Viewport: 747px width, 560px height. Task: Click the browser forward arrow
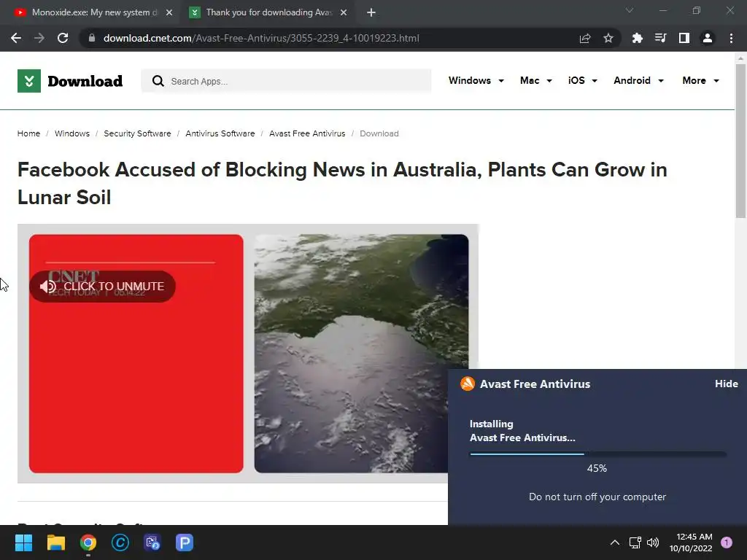pos(39,38)
